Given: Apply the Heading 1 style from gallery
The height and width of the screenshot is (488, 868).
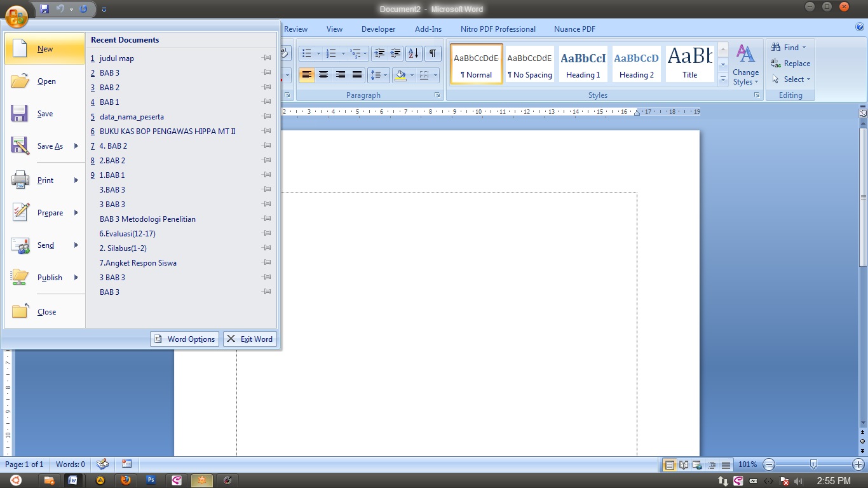Looking at the screenshot, I should [583, 64].
